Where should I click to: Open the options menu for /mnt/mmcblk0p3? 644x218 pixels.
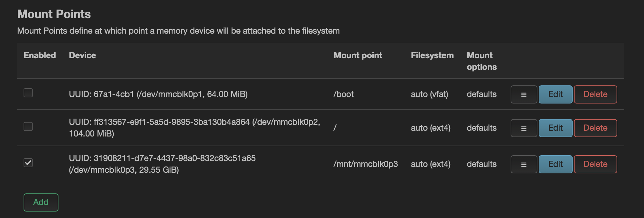click(x=524, y=164)
